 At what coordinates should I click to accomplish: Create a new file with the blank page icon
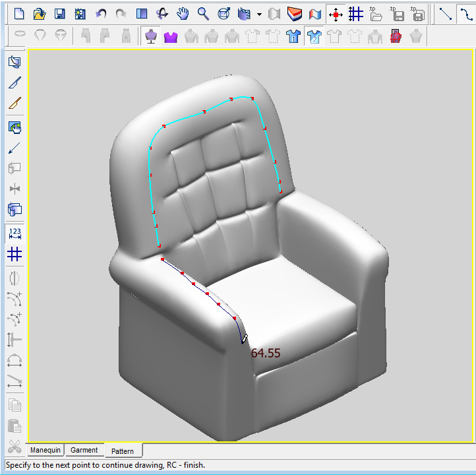point(19,14)
